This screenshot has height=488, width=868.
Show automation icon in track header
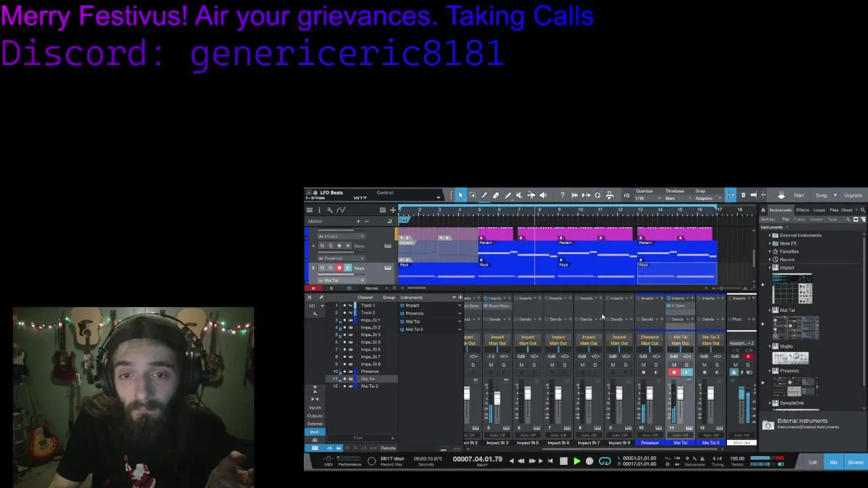pos(340,210)
